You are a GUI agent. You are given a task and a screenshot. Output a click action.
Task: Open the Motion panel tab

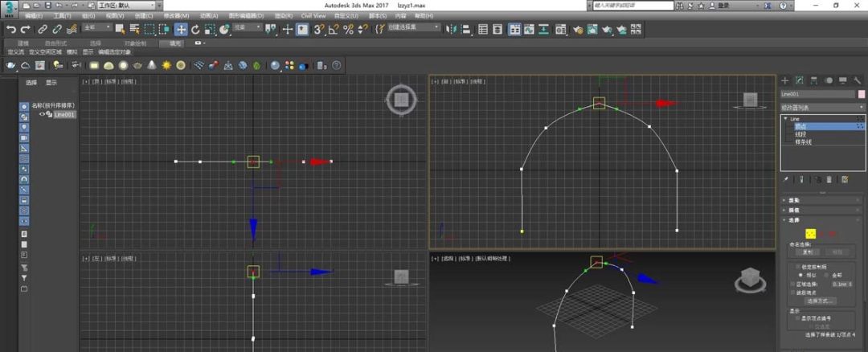point(829,81)
